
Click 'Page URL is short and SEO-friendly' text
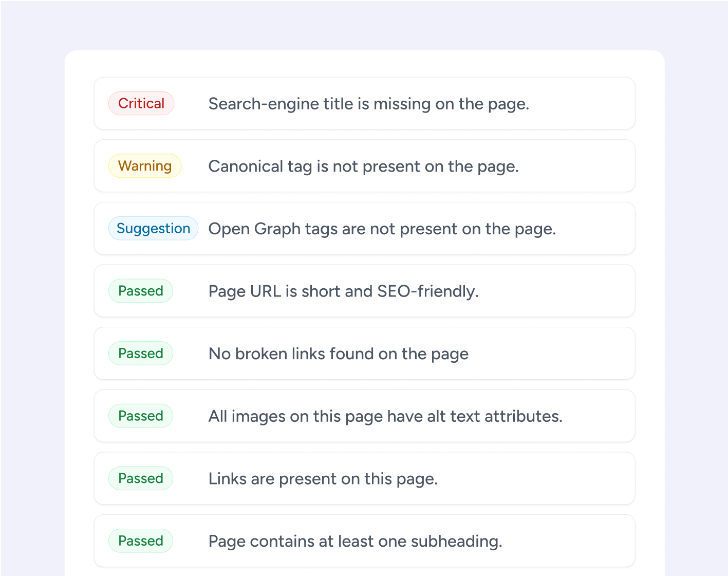point(343,291)
